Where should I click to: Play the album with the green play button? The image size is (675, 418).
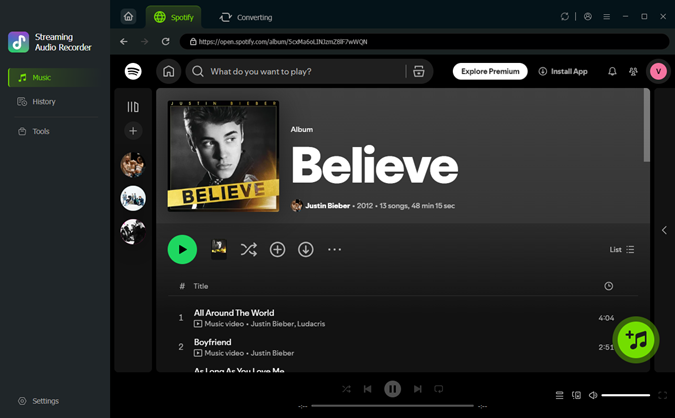182,249
